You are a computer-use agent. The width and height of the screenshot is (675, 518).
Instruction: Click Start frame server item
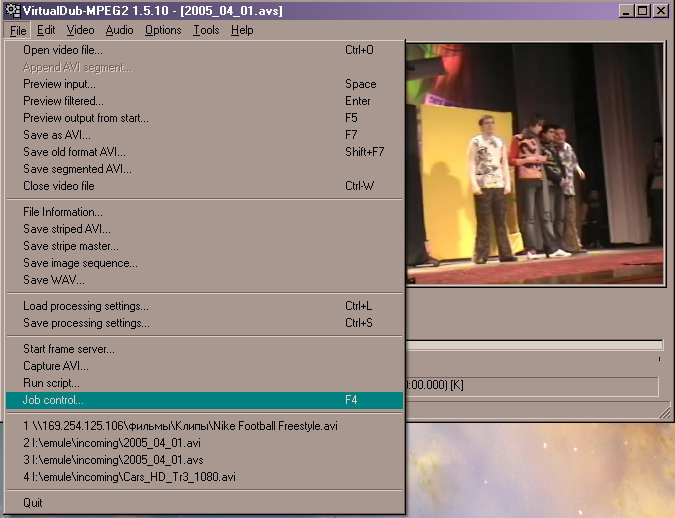(x=69, y=349)
